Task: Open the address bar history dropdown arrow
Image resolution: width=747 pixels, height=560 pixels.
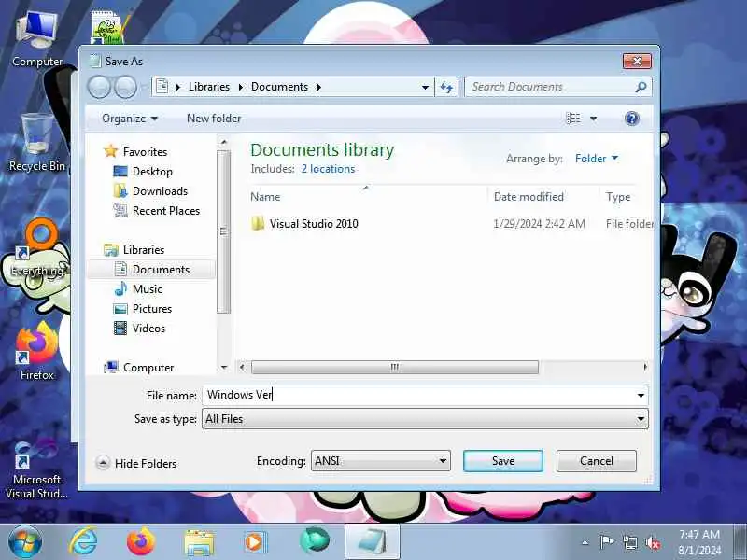Action: click(x=425, y=87)
